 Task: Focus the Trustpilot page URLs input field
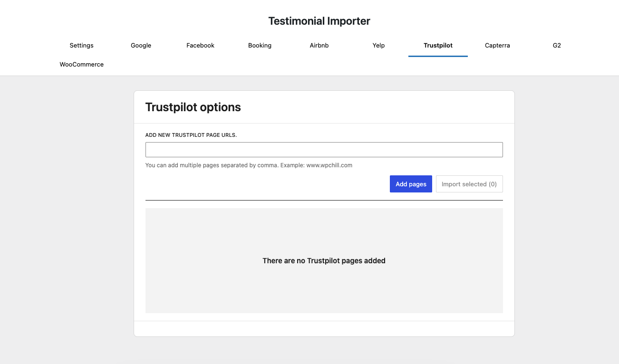[x=324, y=150]
